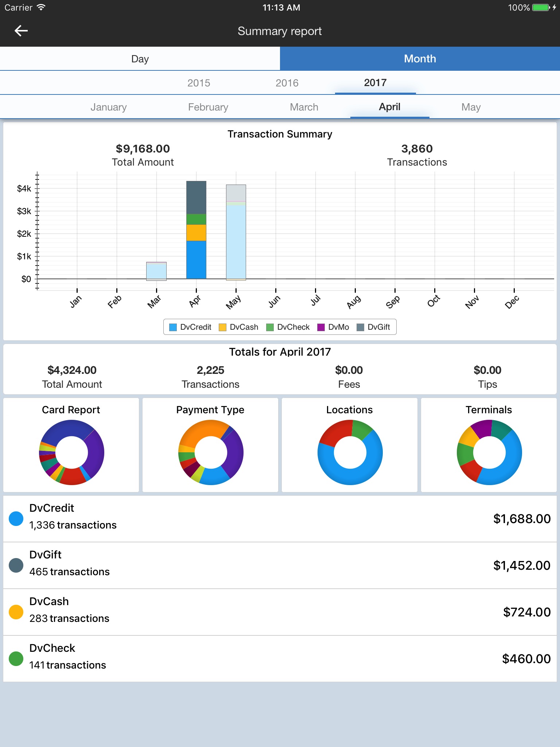Tap the $4,324.00 April total amount
Viewport: 560px width, 747px height.
tap(72, 370)
